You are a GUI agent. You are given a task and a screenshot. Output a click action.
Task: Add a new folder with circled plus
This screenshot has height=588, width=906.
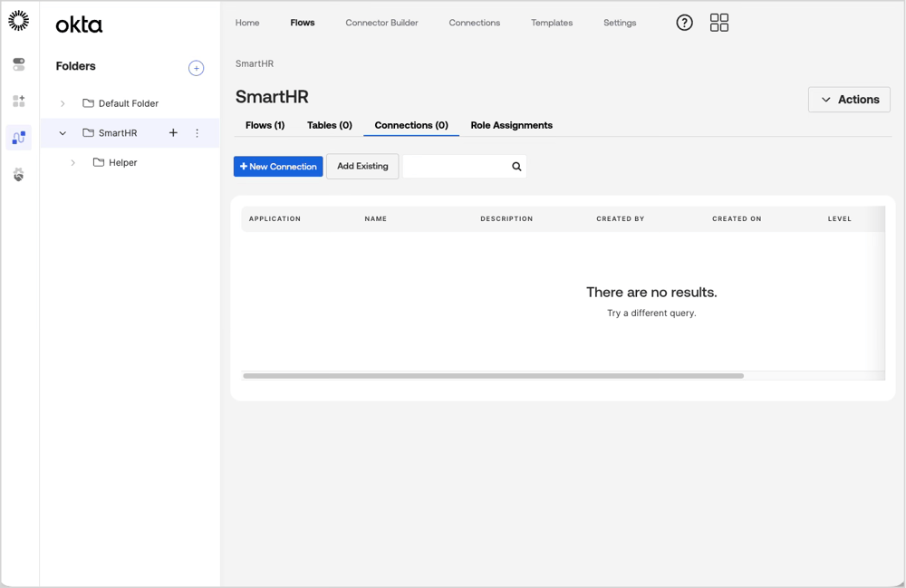pos(197,68)
